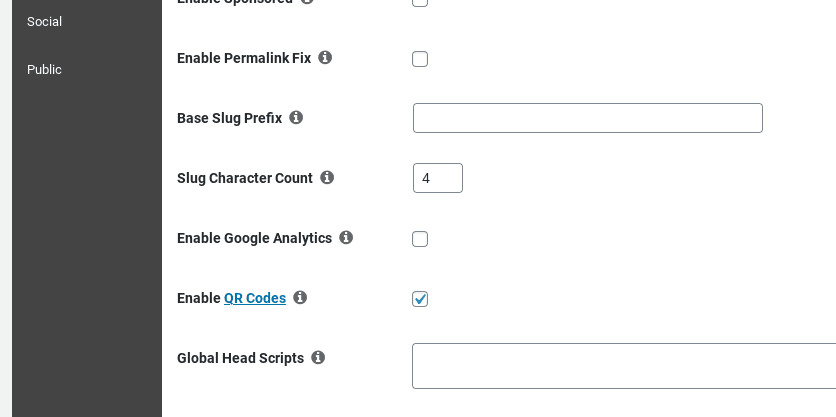
Task: Click the Slug Character Count number field
Action: [x=438, y=178]
